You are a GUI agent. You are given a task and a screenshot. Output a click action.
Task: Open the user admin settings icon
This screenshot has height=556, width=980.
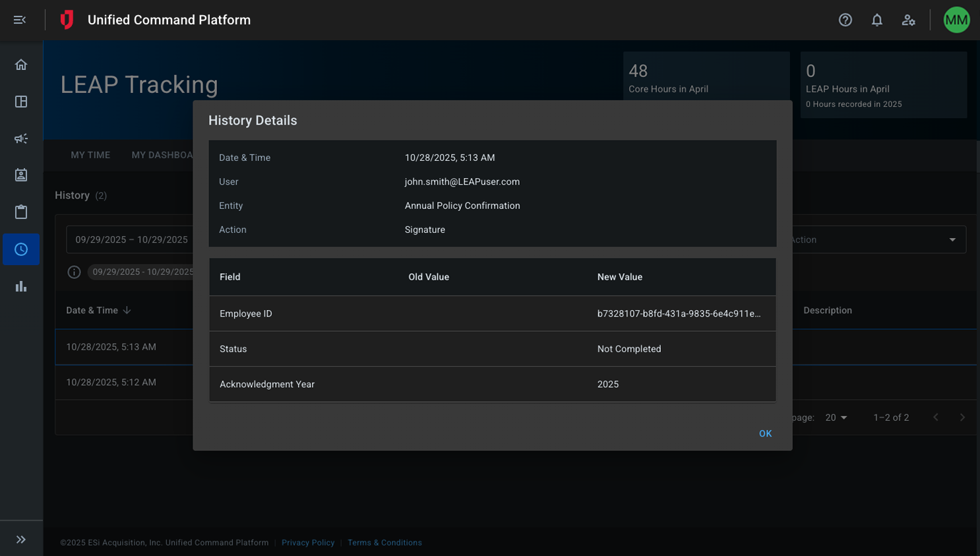908,20
